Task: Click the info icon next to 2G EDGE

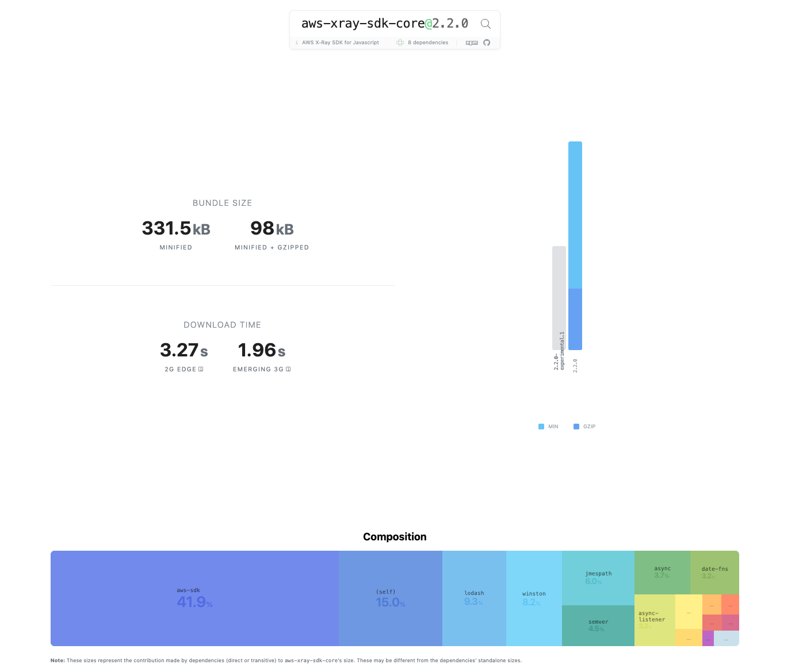Action: [201, 369]
